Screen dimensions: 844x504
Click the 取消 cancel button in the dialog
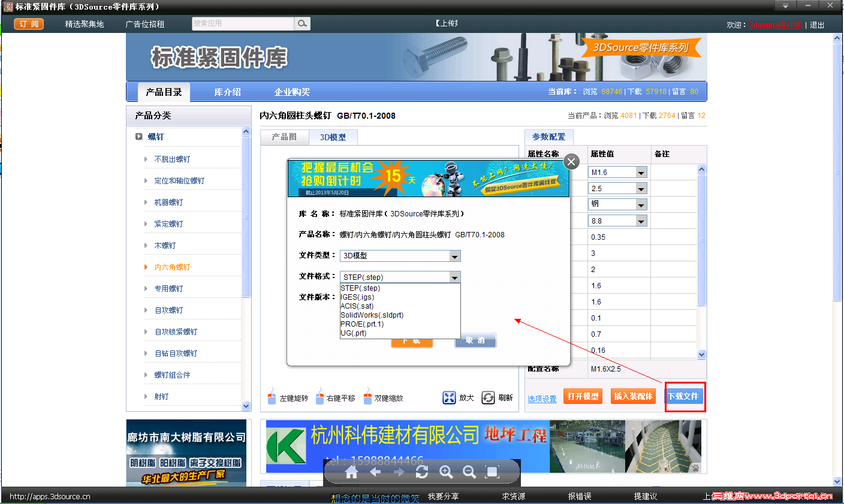(x=475, y=340)
